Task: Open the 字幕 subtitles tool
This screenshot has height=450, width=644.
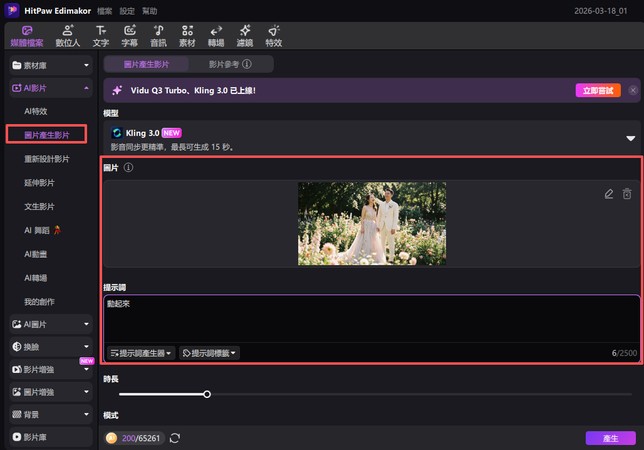Action: coord(129,36)
